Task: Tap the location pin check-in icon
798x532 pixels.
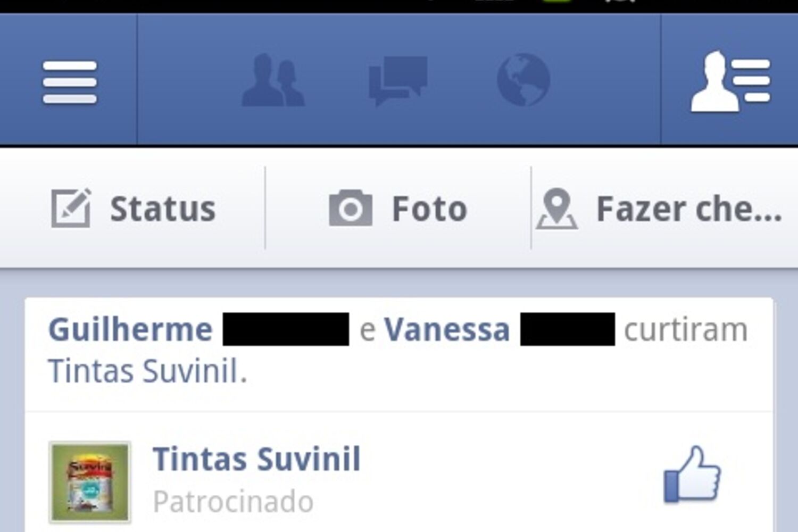Action: [556, 209]
